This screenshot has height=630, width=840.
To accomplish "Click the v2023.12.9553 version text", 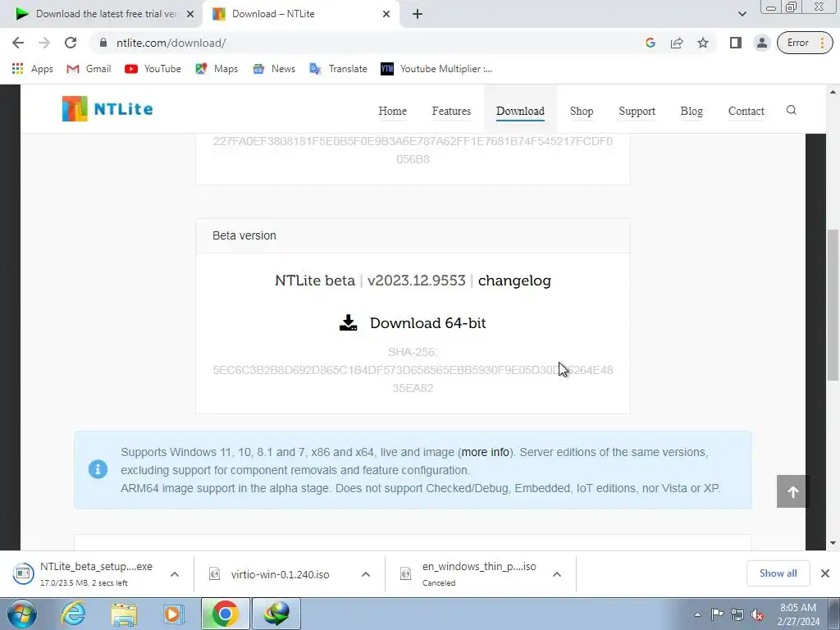I will coord(416,281).
